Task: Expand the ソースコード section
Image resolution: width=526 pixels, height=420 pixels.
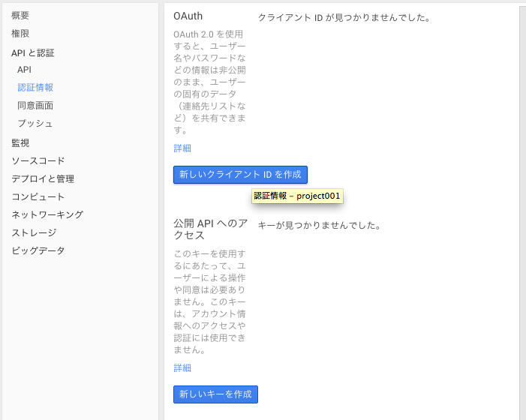Action: point(38,160)
